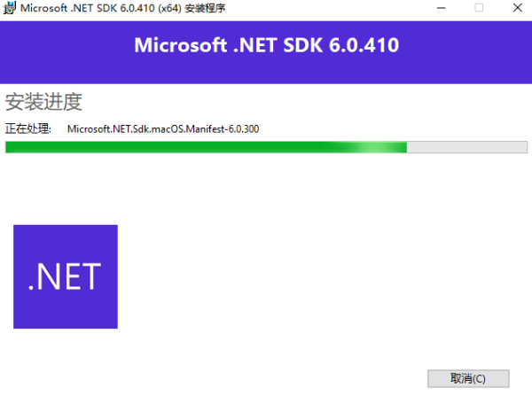Click the installer icon in the title bar
Viewport: 532px width, 395px height.
coord(10,8)
